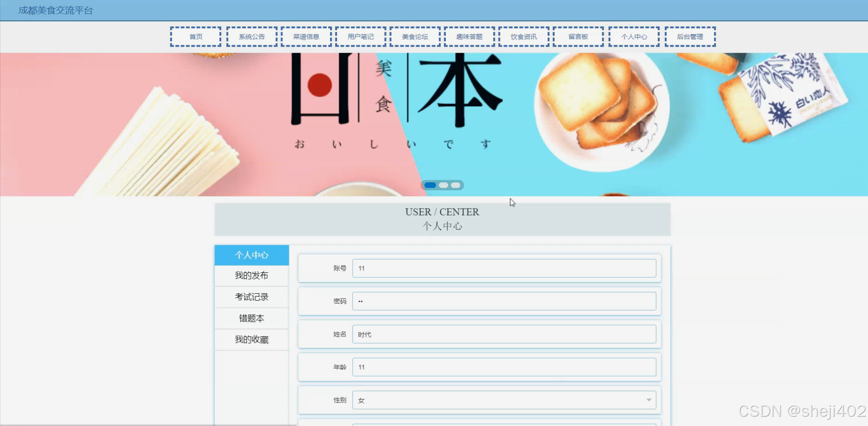This screenshot has width=868, height=426.
Task: Focus the 姓名 input field
Action: (504, 334)
